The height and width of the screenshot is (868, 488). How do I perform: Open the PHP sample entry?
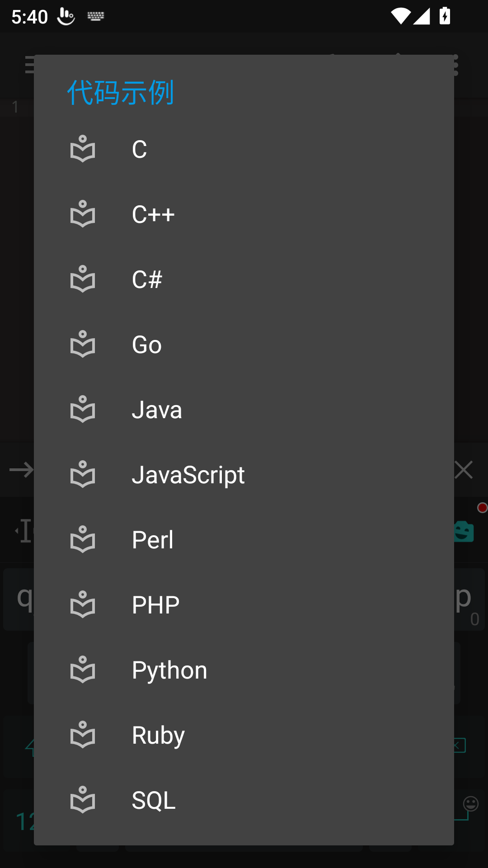[155, 605]
